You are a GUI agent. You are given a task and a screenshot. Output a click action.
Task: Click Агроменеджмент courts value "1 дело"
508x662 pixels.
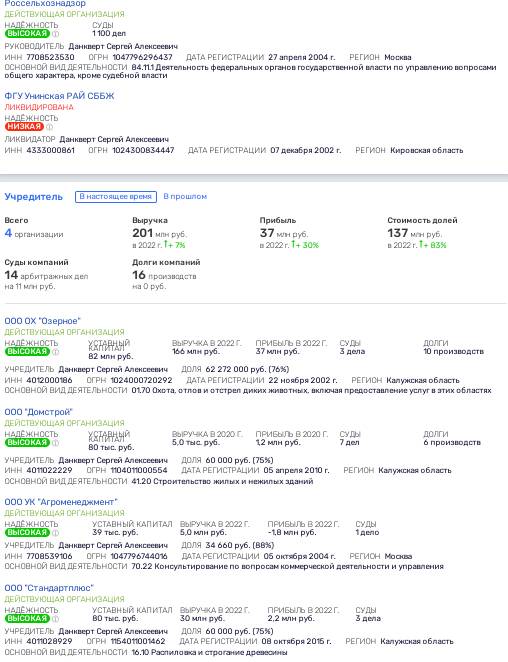click(x=367, y=533)
